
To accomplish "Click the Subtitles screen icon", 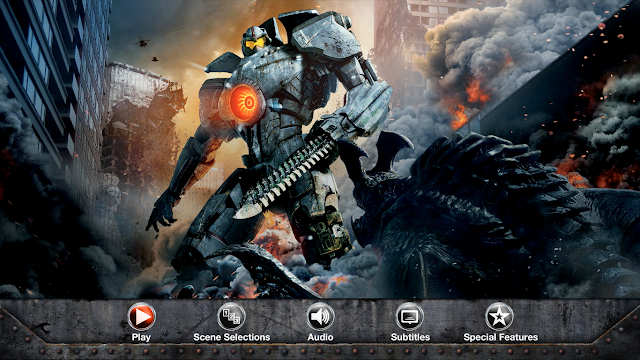I will click(410, 316).
